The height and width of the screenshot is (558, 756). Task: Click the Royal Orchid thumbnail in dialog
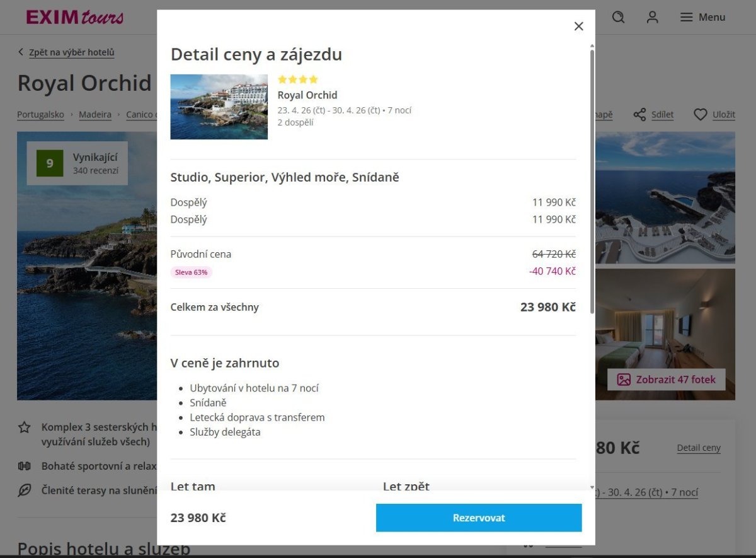click(219, 107)
